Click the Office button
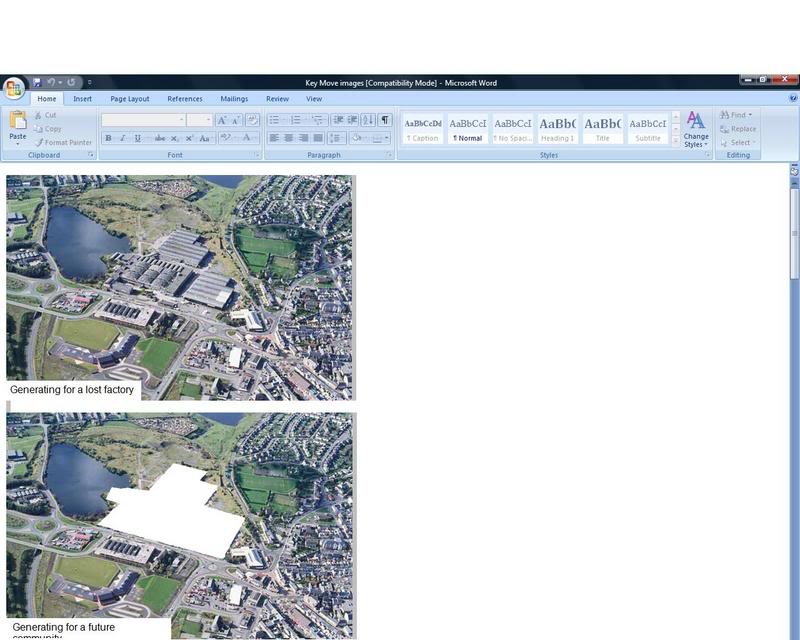This screenshot has height=640, width=800. (x=13, y=88)
